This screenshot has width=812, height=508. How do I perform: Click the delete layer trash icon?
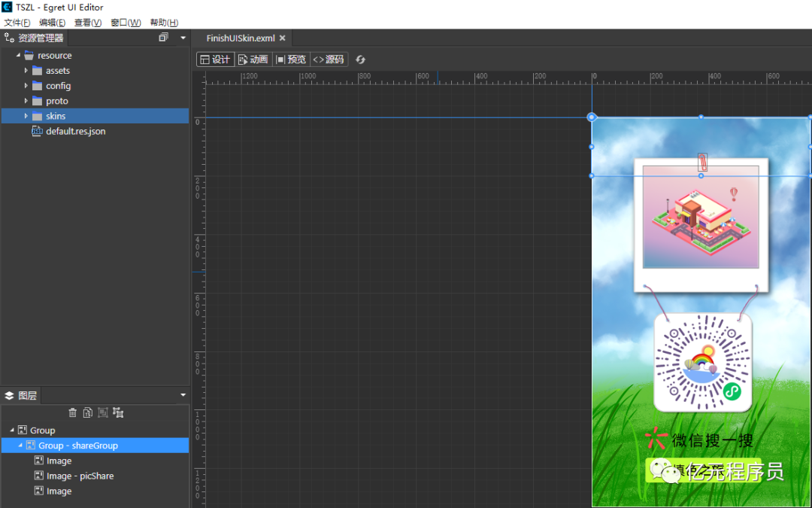[x=72, y=412]
